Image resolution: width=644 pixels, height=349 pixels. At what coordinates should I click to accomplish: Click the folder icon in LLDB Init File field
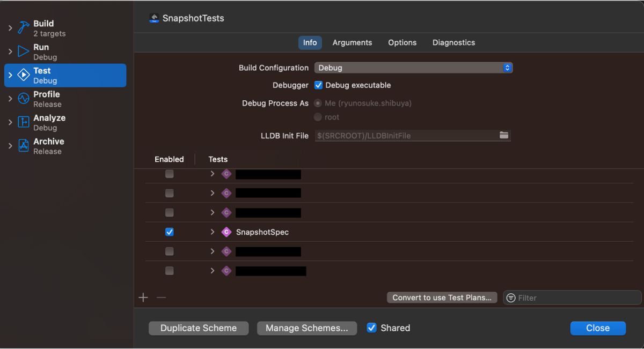pos(504,135)
